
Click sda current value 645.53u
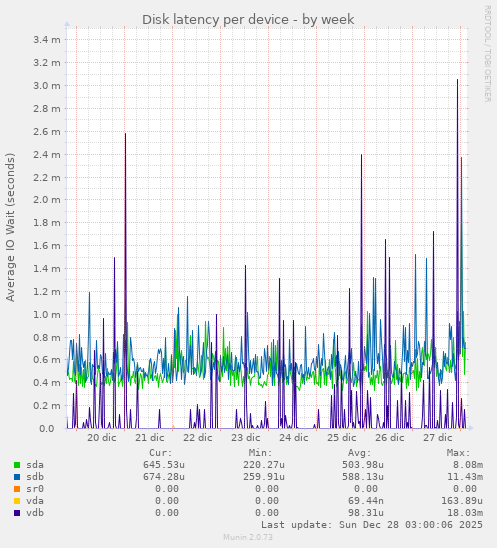(164, 465)
